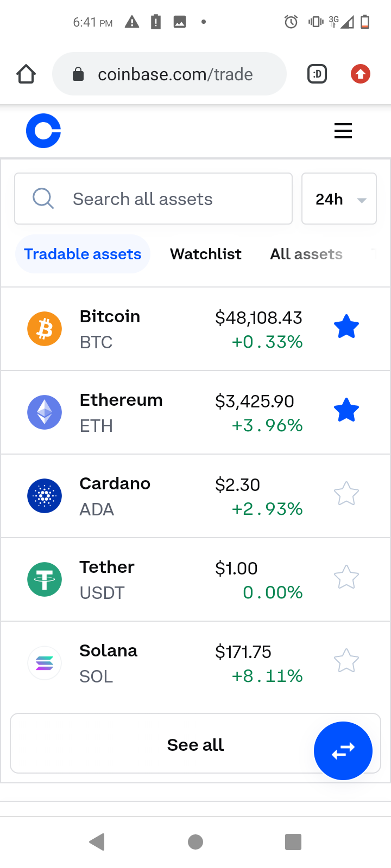Remove Bitcoin from watchlist star

coord(346,328)
